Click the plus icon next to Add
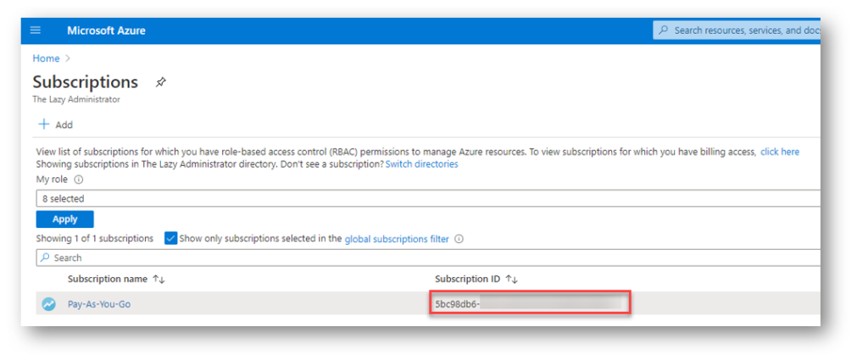The height and width of the screenshot is (360, 868). point(43,124)
